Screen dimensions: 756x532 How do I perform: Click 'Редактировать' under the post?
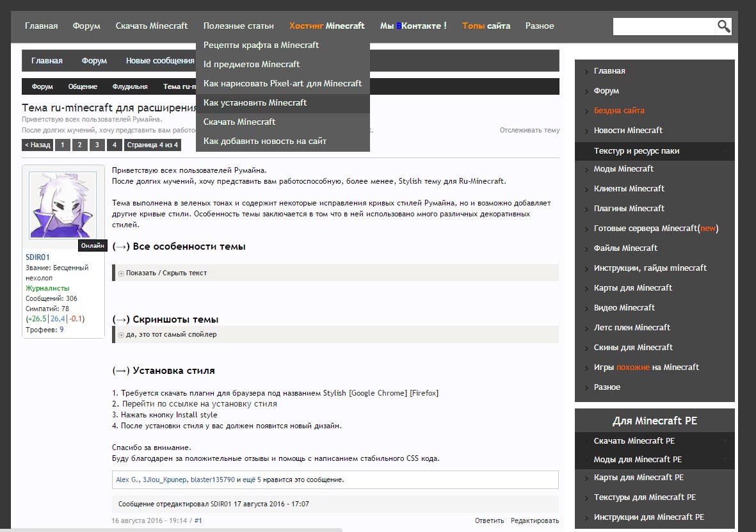pos(535,521)
